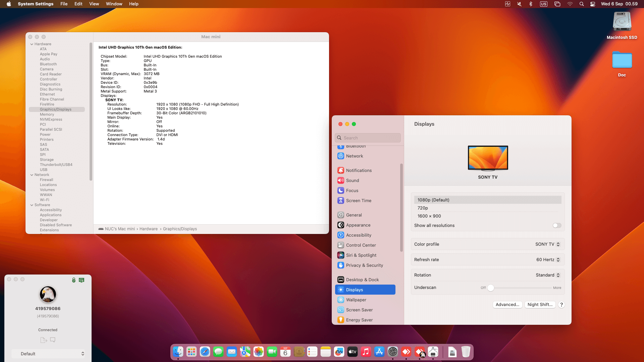Image resolution: width=644 pixels, height=362 pixels.
Task: Open the View menu
Action: point(94,4)
